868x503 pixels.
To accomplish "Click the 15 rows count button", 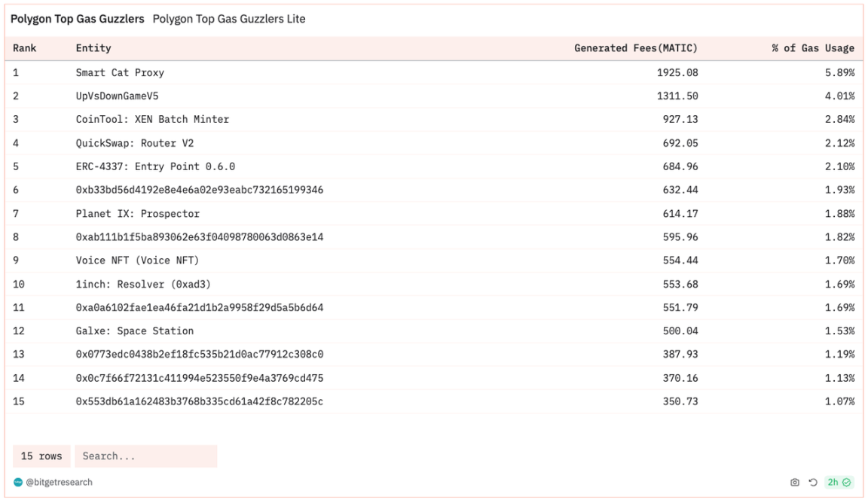I will coord(41,456).
